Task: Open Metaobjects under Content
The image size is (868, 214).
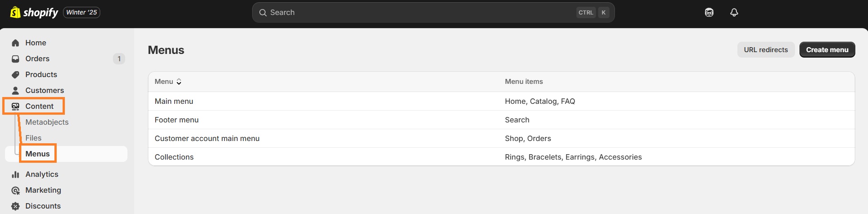Action: click(47, 122)
